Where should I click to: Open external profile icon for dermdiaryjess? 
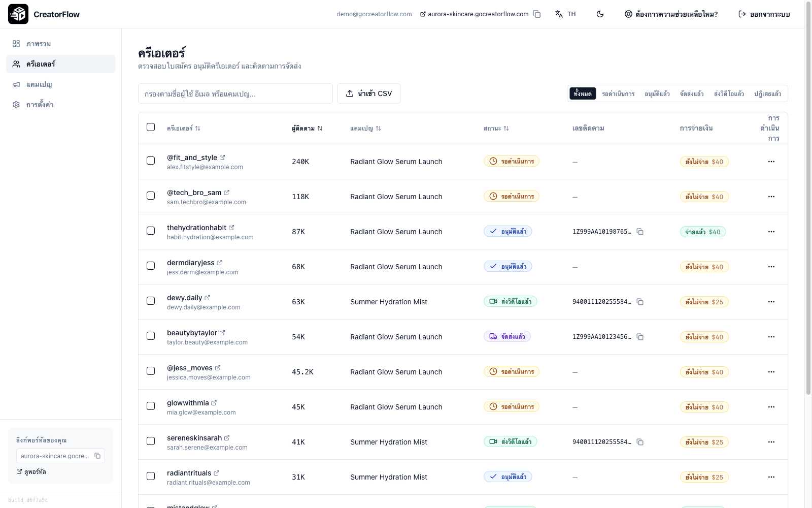[x=220, y=263]
